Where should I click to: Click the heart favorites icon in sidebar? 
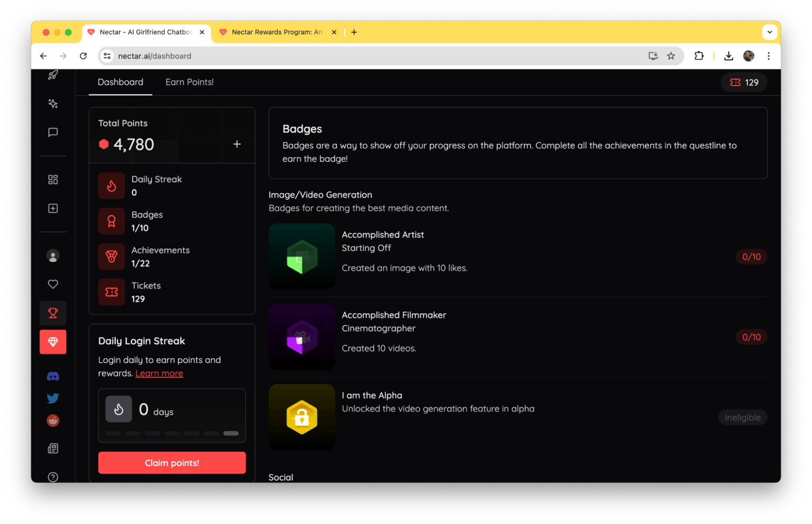53,284
